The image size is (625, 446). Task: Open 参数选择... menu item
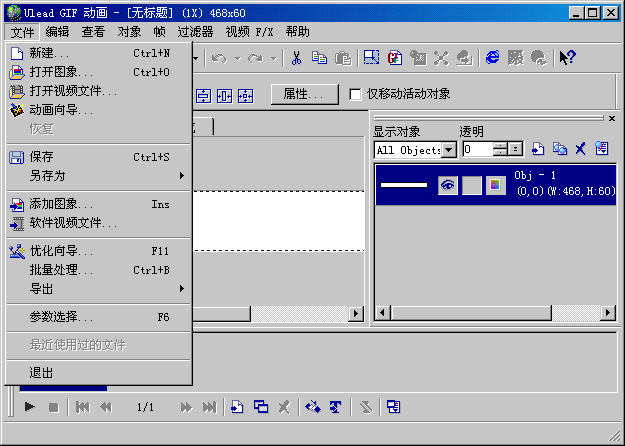(99, 317)
